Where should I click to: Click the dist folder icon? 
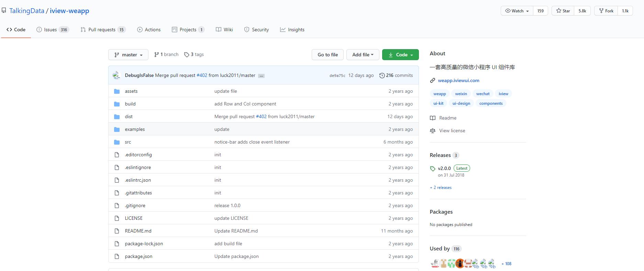(x=117, y=116)
